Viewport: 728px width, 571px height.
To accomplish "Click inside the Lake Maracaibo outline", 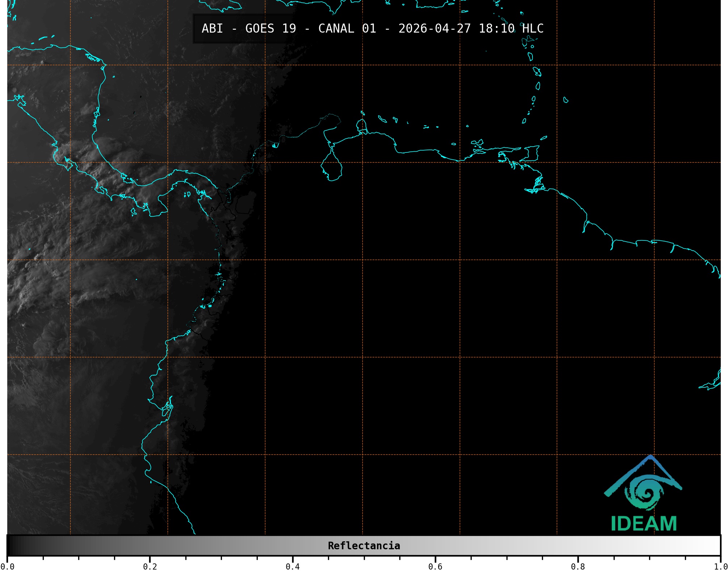I will [332, 167].
